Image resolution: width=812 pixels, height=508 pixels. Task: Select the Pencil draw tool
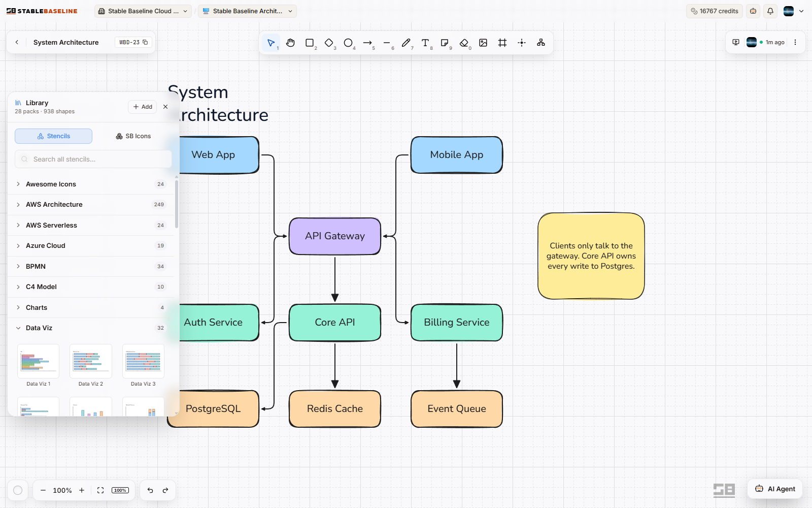pos(406,43)
